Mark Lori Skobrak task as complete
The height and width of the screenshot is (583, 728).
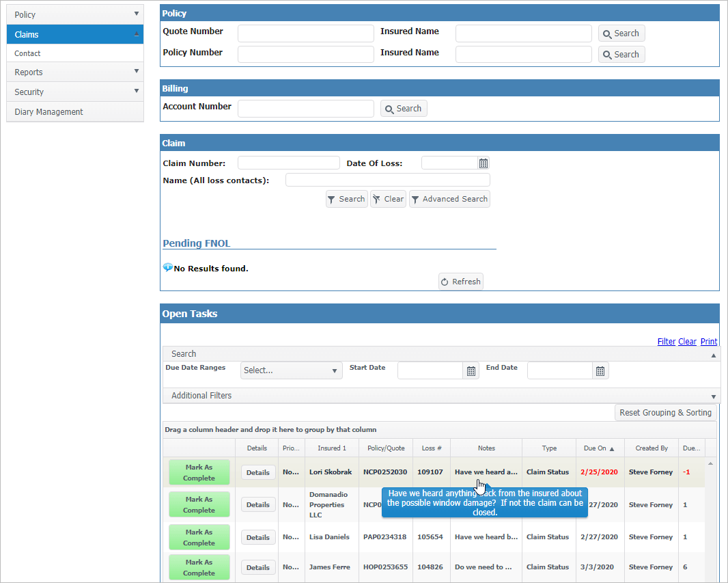(199, 473)
